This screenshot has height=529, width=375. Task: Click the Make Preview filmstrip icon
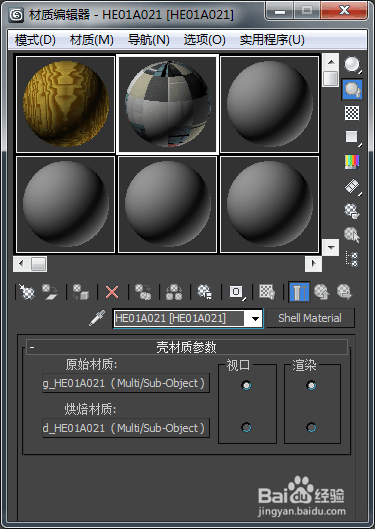tap(352, 187)
